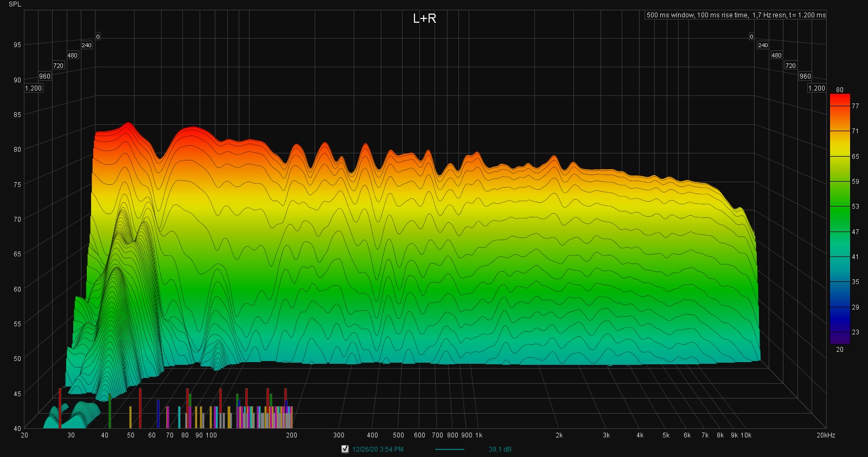Click the 1k frequency axis label
868x457 pixels.
tap(478, 435)
